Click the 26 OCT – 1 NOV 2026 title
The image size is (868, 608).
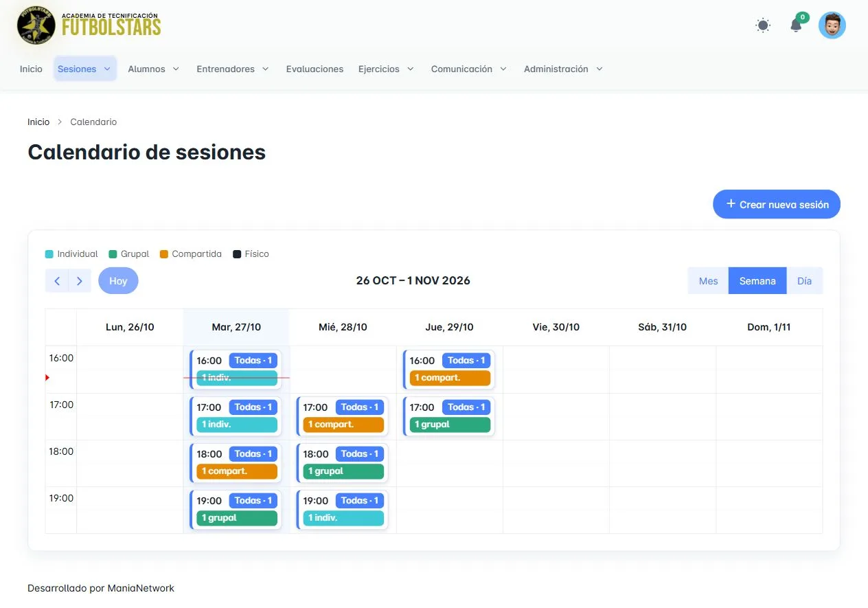coord(413,280)
